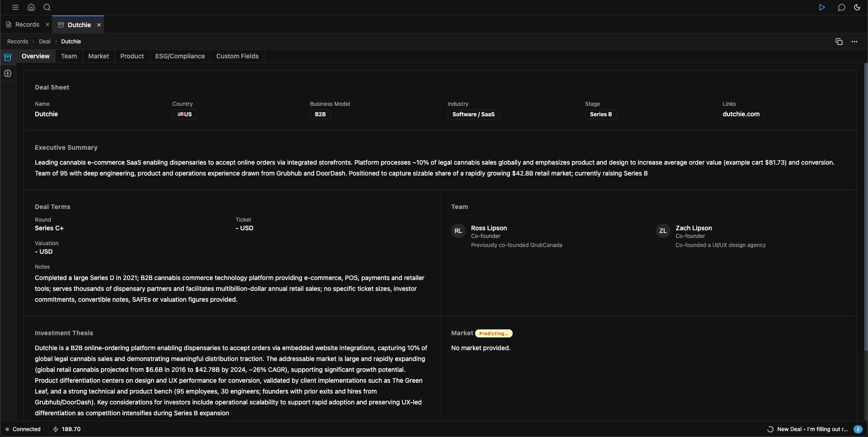Image resolution: width=868 pixels, height=437 pixels.
Task: Close the Records tab
Action: pos(47,24)
